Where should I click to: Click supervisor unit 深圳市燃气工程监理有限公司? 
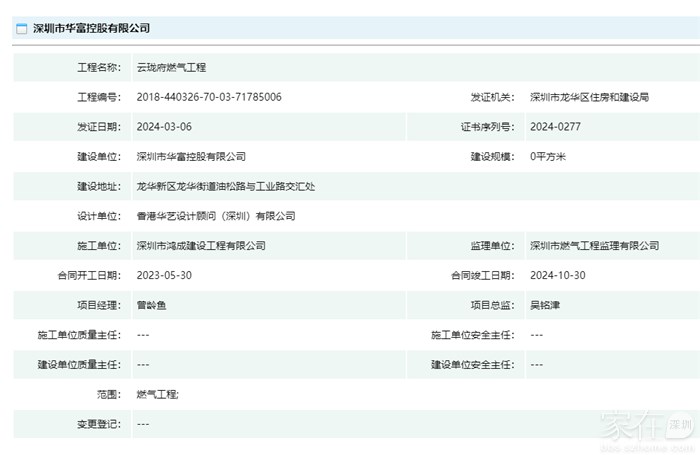click(x=594, y=245)
